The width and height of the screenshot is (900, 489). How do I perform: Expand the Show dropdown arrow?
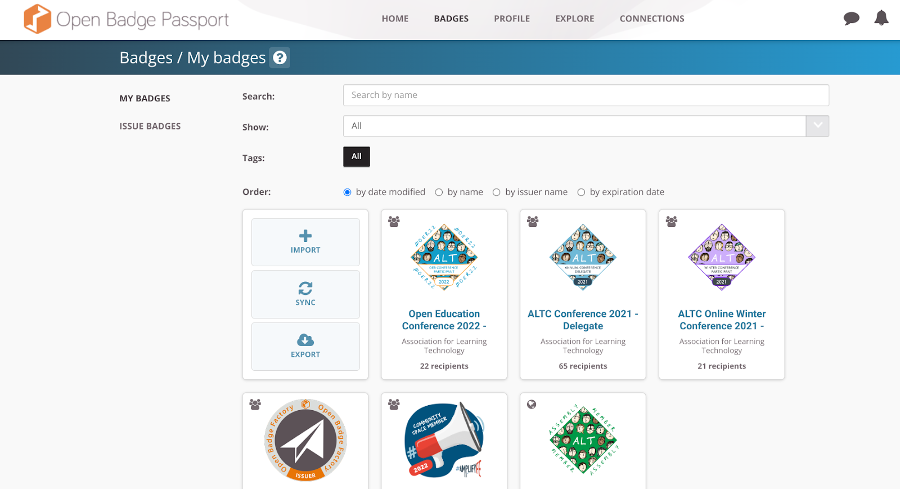point(817,126)
